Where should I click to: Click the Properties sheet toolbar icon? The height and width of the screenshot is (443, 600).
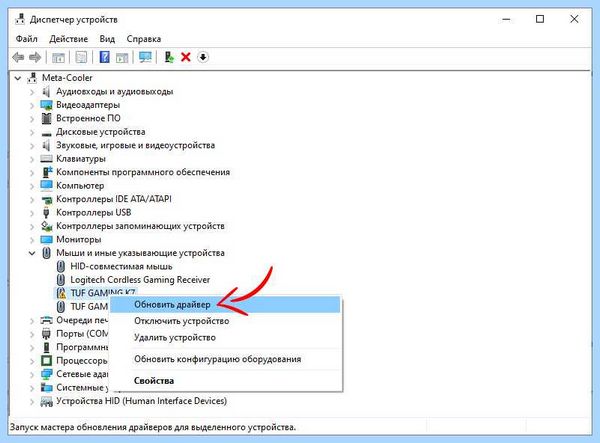pos(81,57)
